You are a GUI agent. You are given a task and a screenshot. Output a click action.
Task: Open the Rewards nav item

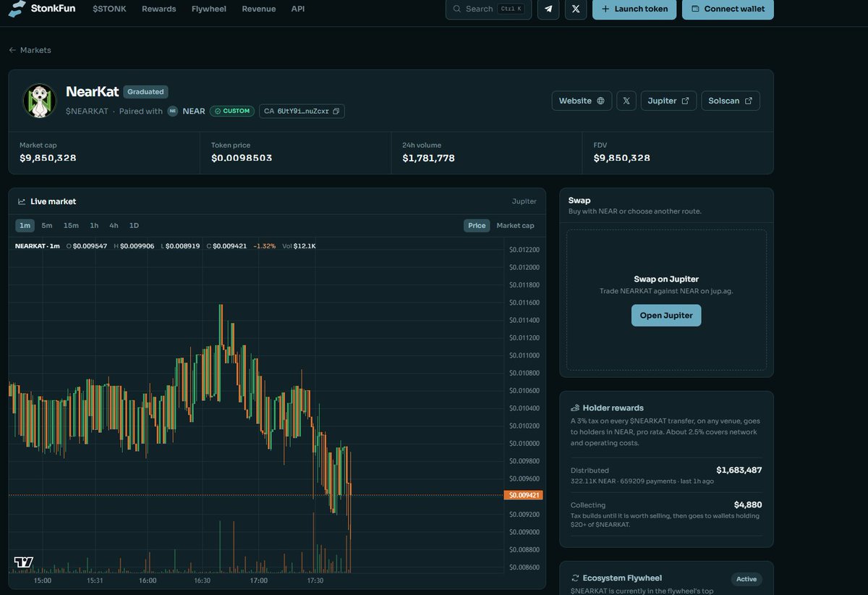[158, 9]
